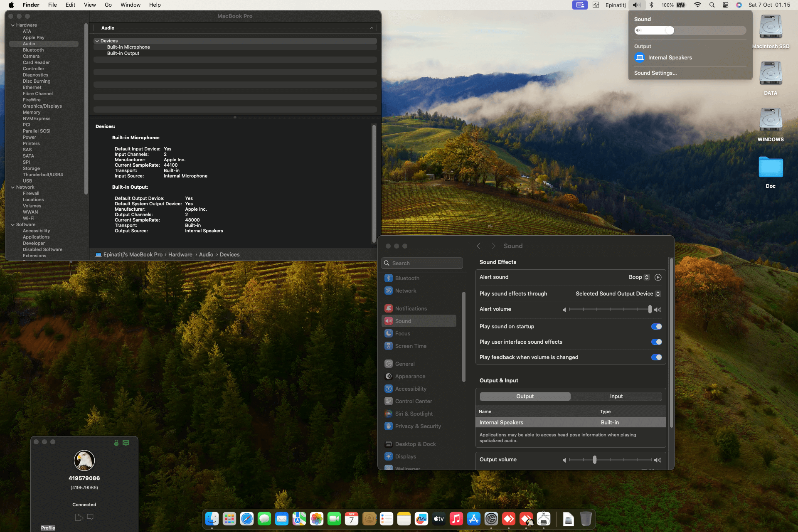Play the Boop alert sound preview
This screenshot has width=798, height=532.
(x=658, y=277)
